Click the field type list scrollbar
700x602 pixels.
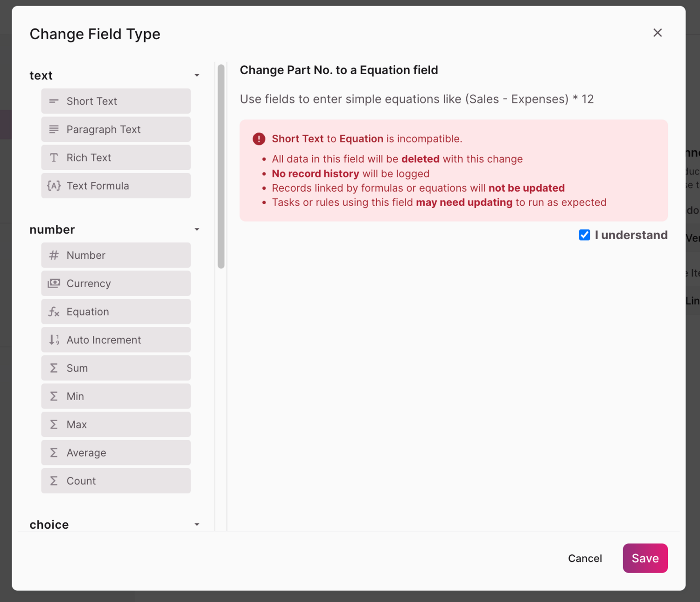point(221,166)
